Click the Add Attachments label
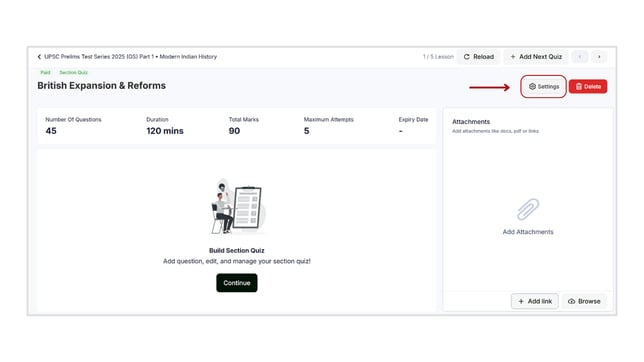Image resolution: width=644 pixels, height=362 pixels. [528, 232]
